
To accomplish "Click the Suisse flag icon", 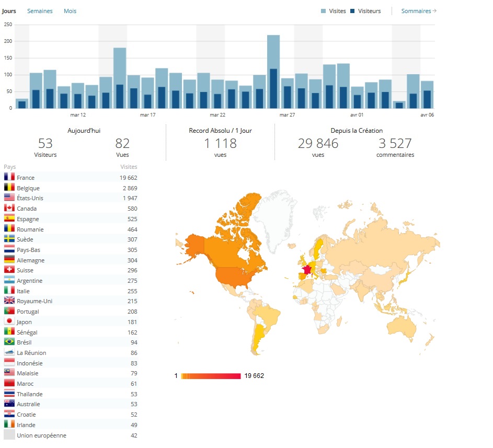I will point(9,270).
